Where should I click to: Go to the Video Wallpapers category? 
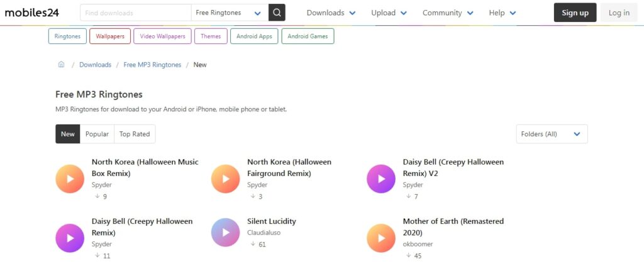pyautogui.click(x=162, y=36)
